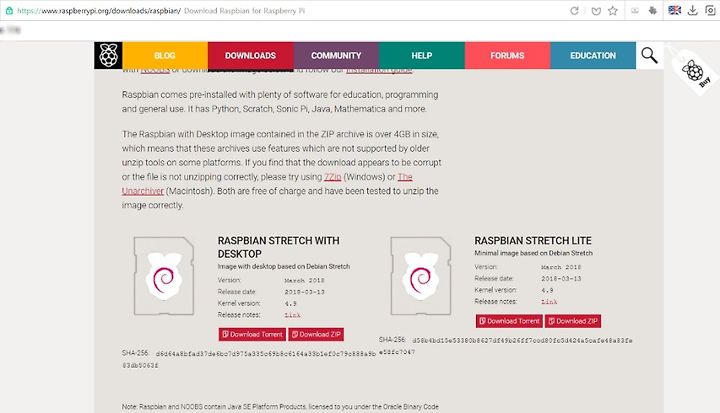
Task: Open the BLOG navigation tab
Action: (x=165, y=55)
